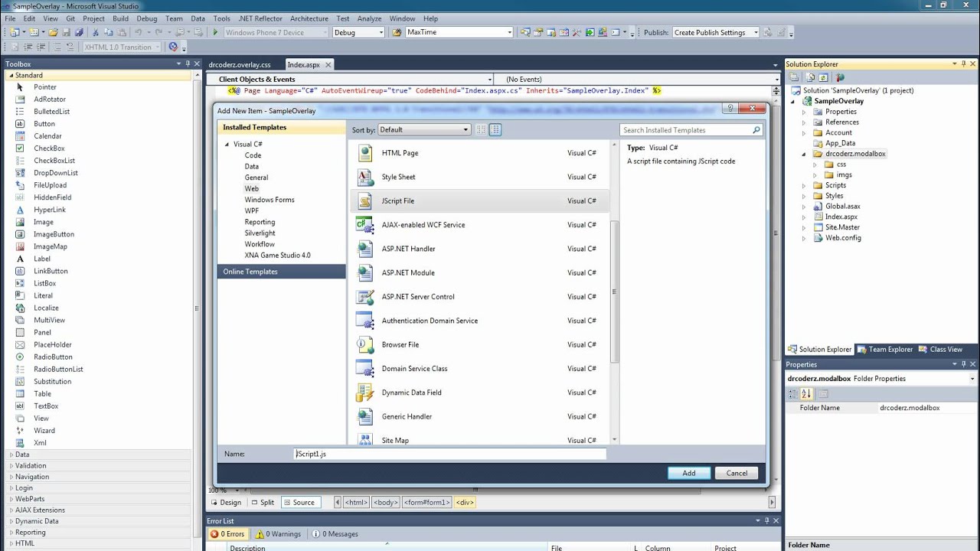Click the Add button in dialog
This screenshot has height=551, width=980.
tap(689, 473)
